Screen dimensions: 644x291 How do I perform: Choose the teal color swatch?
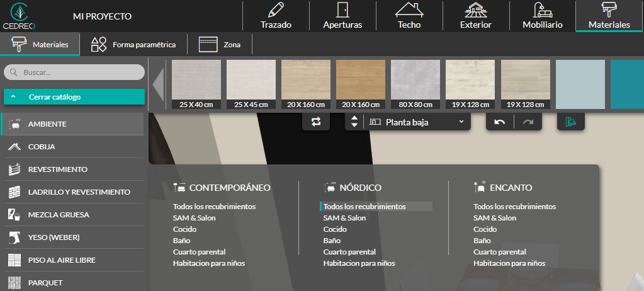click(627, 84)
